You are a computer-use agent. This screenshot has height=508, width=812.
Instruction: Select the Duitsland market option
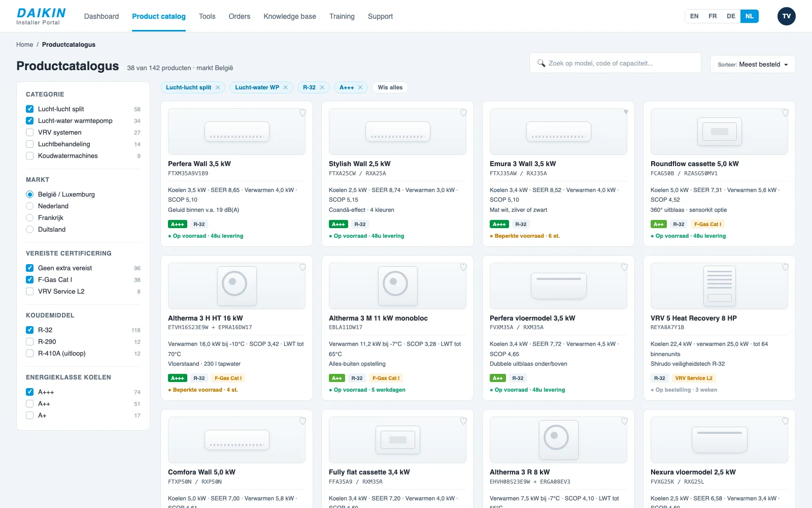click(x=29, y=229)
